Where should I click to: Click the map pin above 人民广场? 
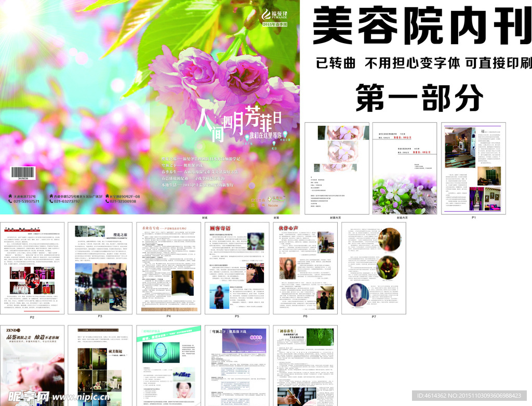point(248,136)
